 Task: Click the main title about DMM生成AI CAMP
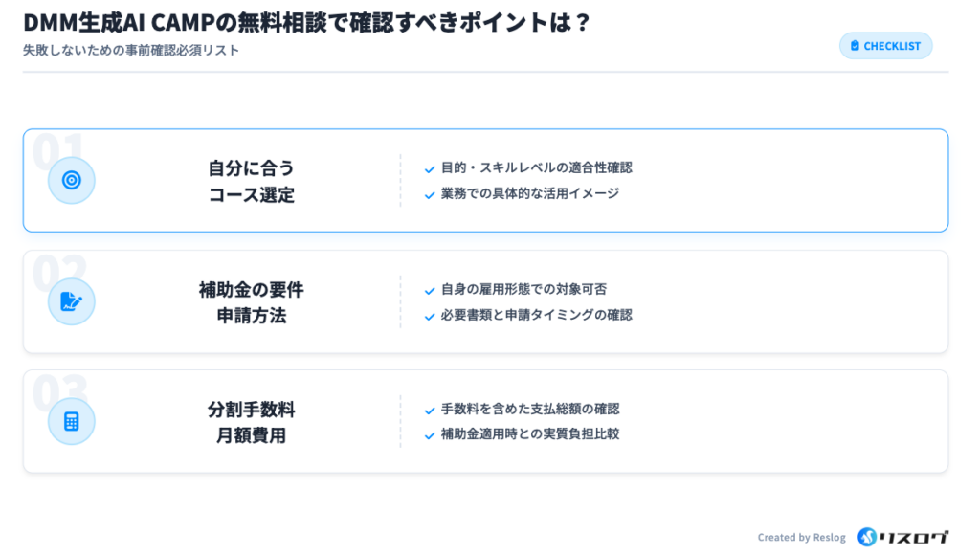coord(306,22)
